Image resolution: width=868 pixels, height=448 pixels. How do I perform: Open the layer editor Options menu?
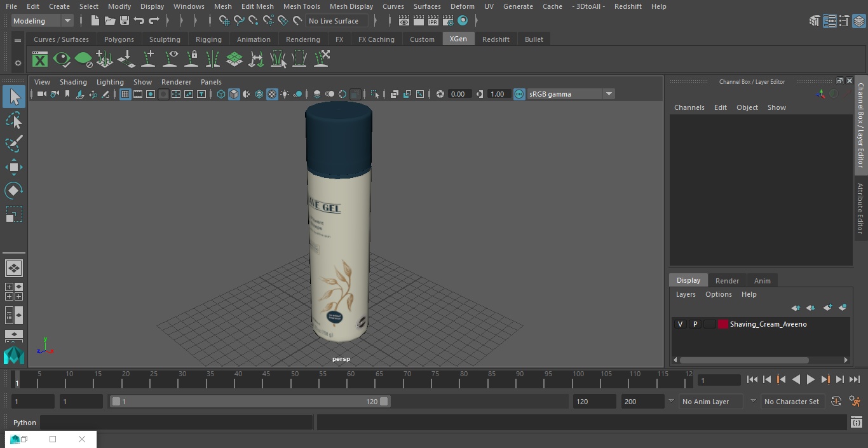[719, 294]
